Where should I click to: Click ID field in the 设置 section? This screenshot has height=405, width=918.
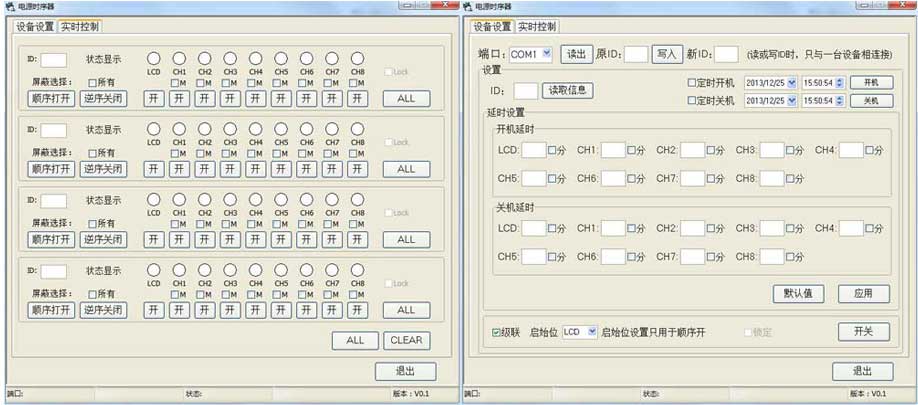526,91
